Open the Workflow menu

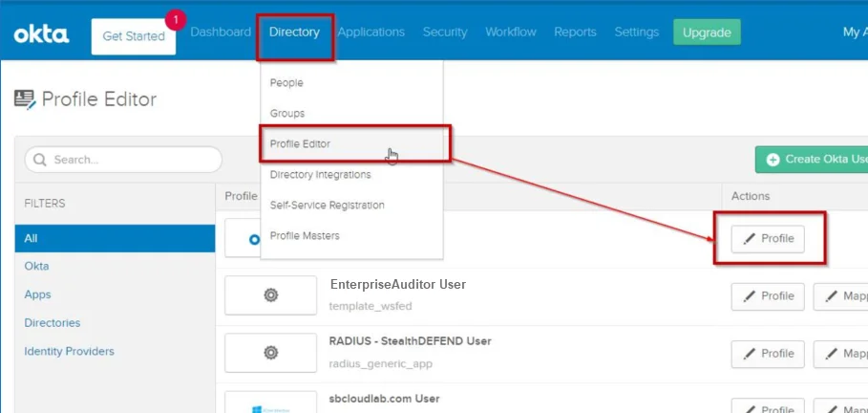coord(511,33)
